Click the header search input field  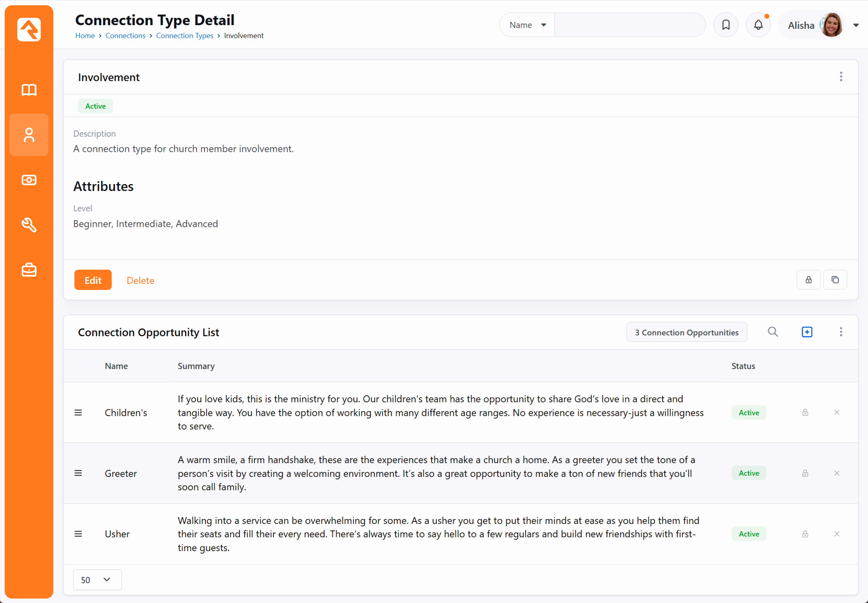coord(629,25)
